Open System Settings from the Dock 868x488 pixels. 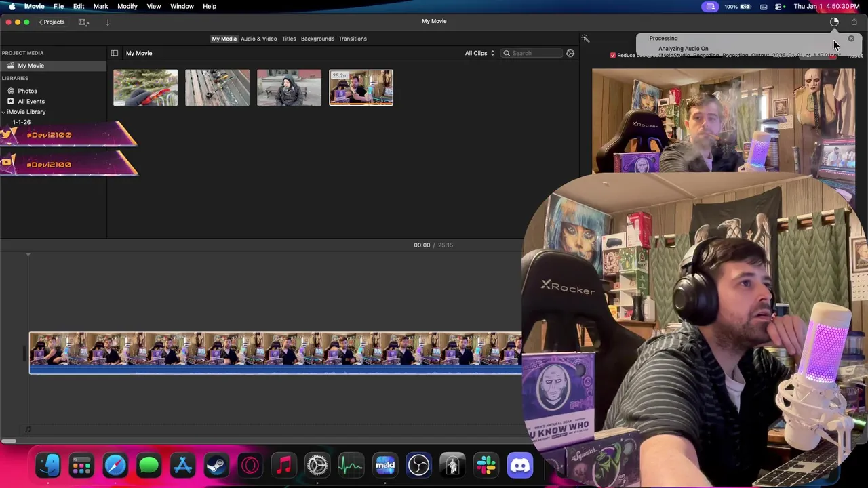click(x=317, y=466)
